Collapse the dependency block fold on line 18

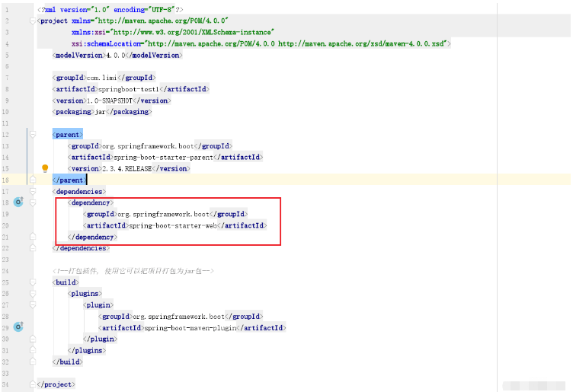coord(33,202)
